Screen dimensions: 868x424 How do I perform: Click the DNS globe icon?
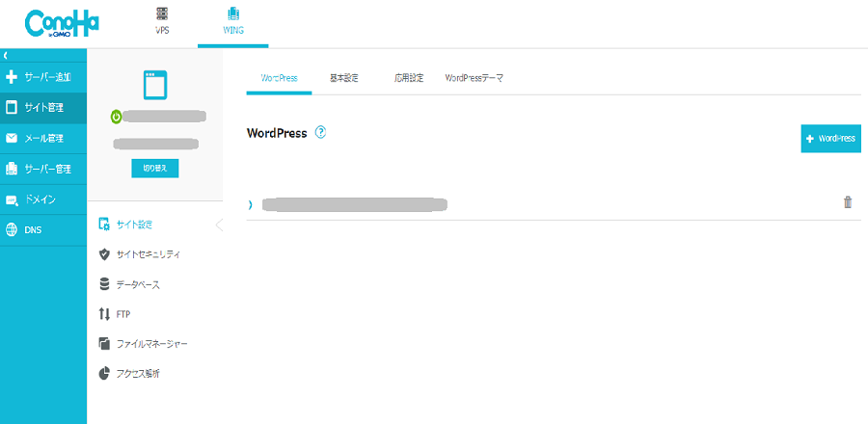[12, 230]
